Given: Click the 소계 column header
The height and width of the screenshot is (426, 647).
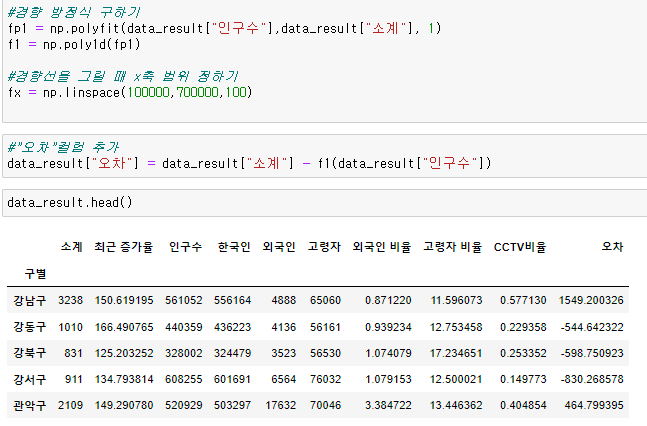Looking at the screenshot, I should (72, 247).
